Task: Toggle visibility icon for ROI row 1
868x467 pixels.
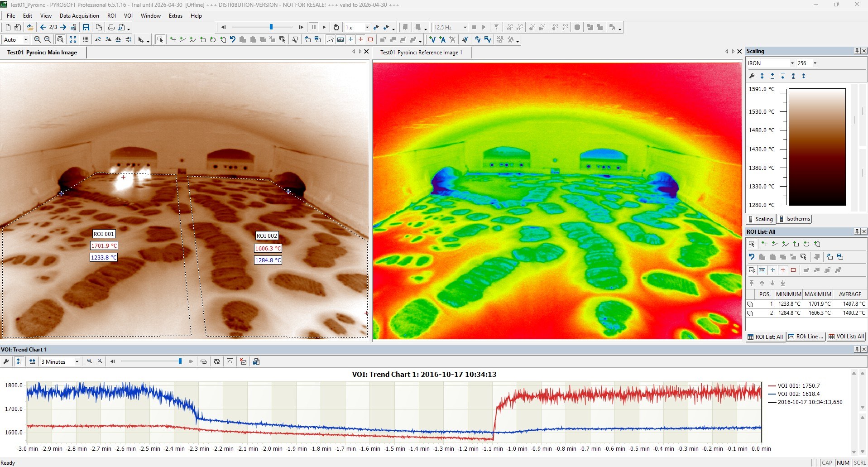Action: coord(750,304)
